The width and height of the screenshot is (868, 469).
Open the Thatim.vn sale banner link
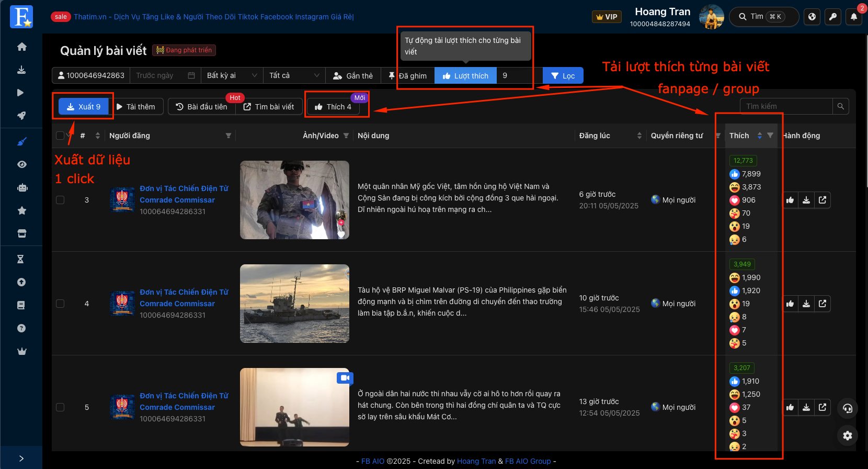214,17
